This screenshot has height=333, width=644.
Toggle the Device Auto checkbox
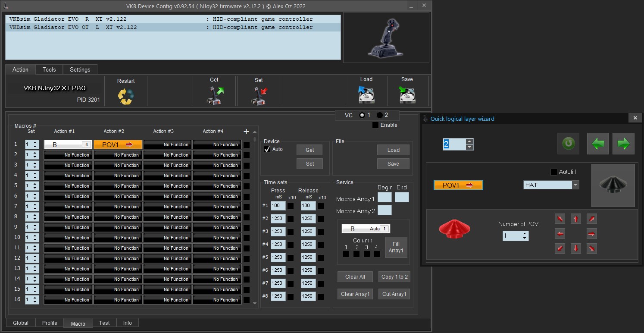click(x=267, y=149)
